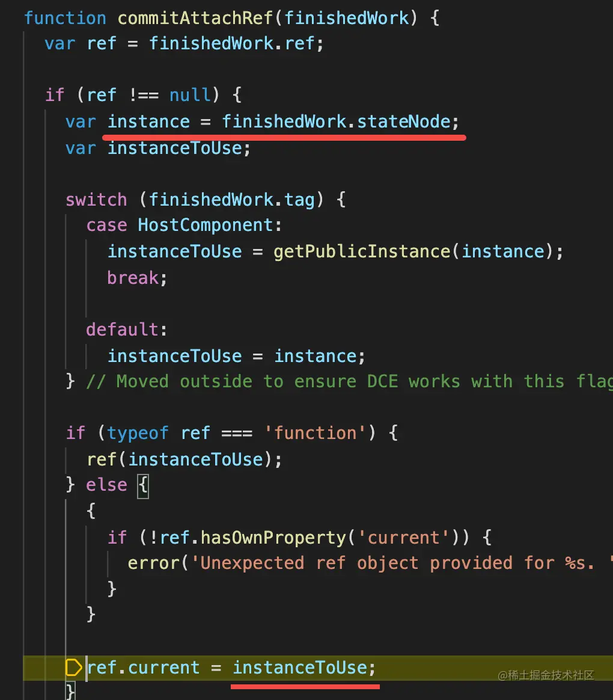Image resolution: width=613 pixels, height=700 pixels.
Task: Click the yellow breakpoint marker icon
Action: 73,668
